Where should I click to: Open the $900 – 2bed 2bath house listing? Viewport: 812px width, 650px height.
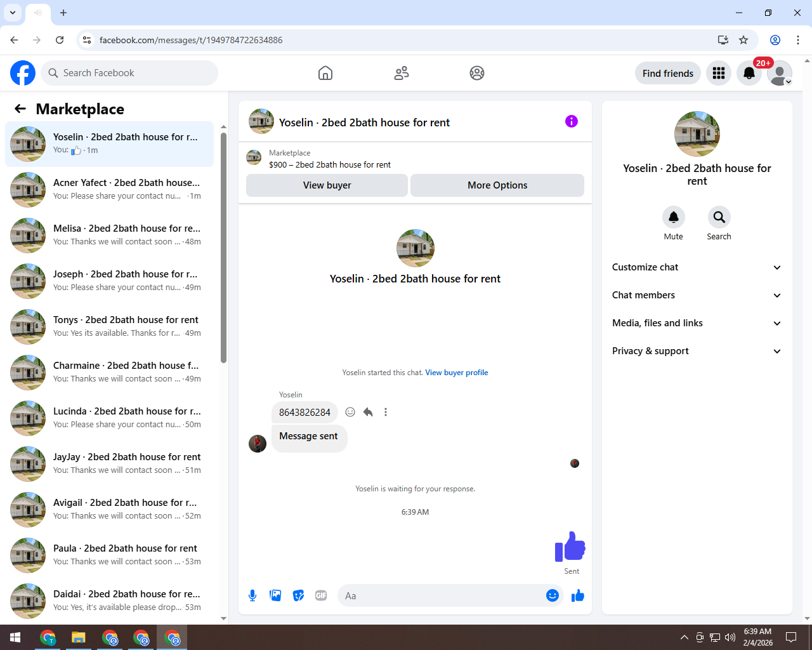pyautogui.click(x=330, y=164)
